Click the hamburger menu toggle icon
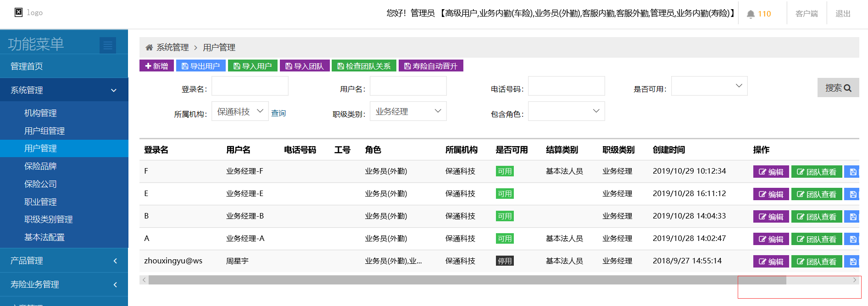Screen dimensions: 868x306 [x=108, y=45]
